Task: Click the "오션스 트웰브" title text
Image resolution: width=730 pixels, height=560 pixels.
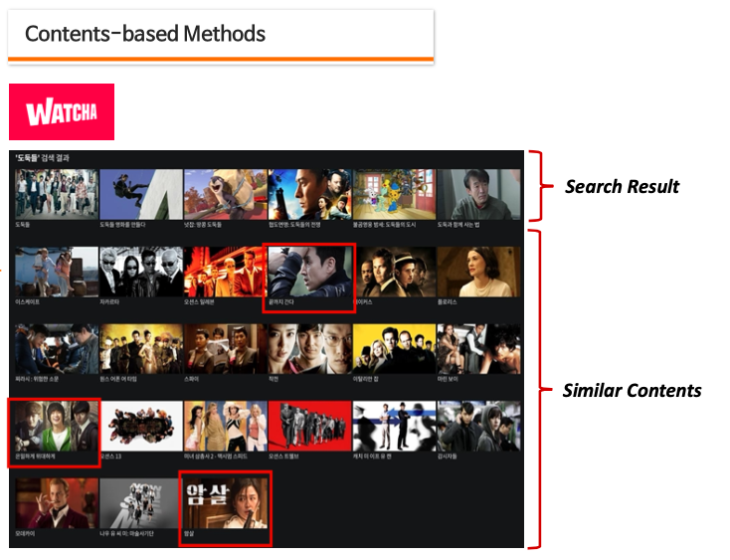Action: pyautogui.click(x=283, y=457)
